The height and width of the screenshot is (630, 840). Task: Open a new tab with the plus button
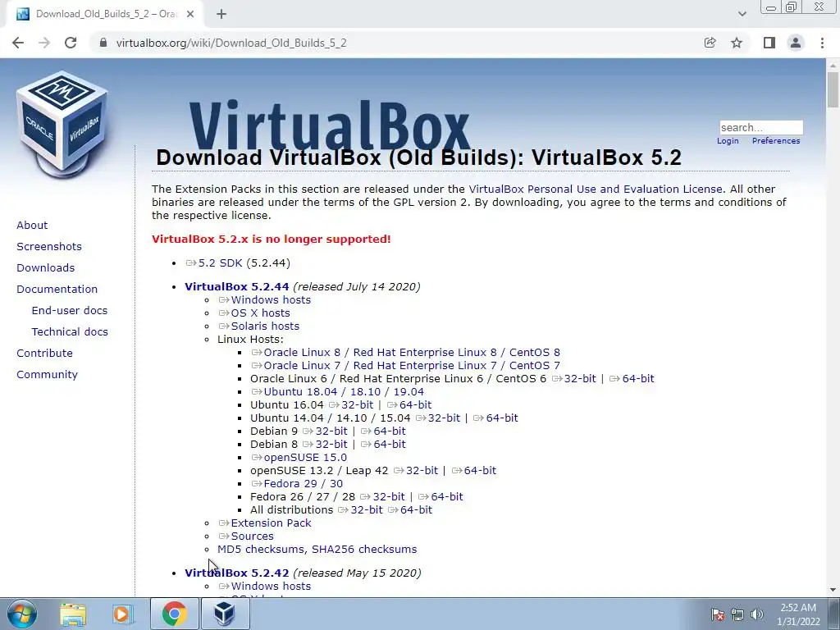click(x=221, y=15)
